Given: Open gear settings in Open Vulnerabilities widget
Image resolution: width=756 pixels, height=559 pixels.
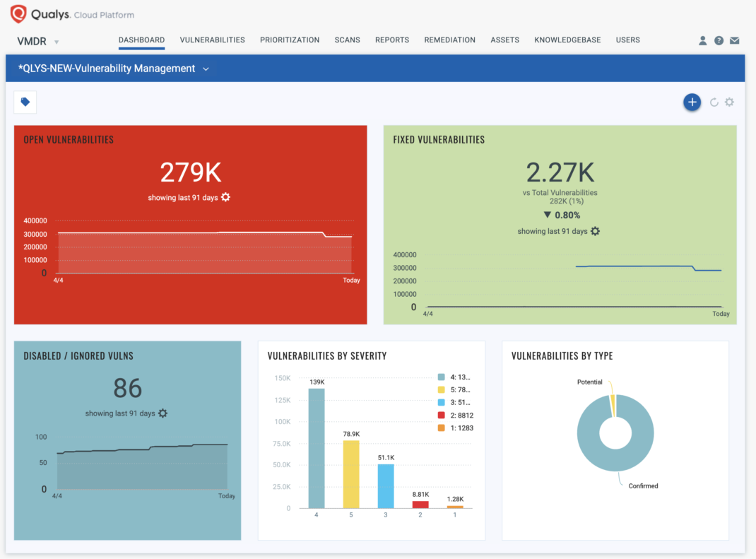Looking at the screenshot, I should click(225, 197).
